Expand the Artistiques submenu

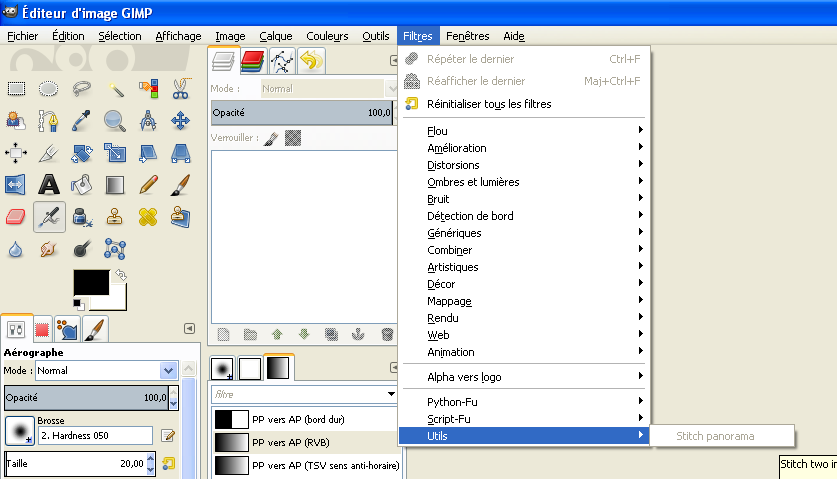click(x=523, y=267)
